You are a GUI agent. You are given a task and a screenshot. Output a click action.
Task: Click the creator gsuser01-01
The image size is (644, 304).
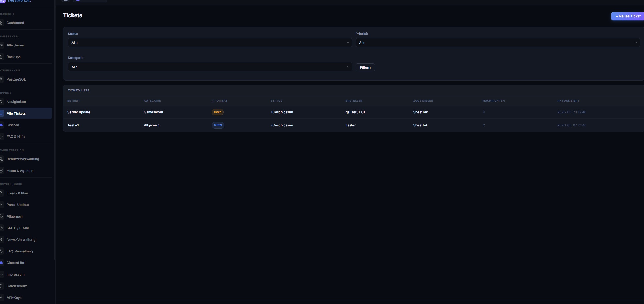[355, 112]
